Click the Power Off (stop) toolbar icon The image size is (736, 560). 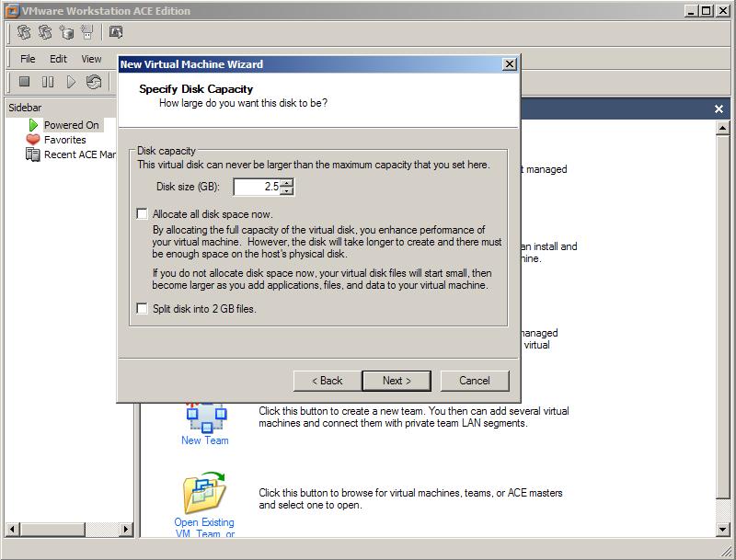25,83
